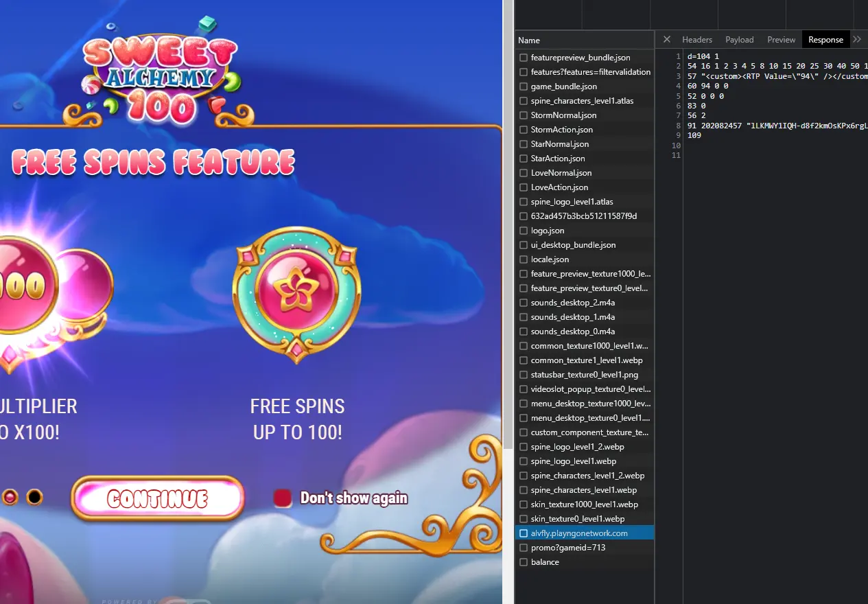
Task: Select the menu_desktop_texture0_level1 request
Action: point(584,418)
